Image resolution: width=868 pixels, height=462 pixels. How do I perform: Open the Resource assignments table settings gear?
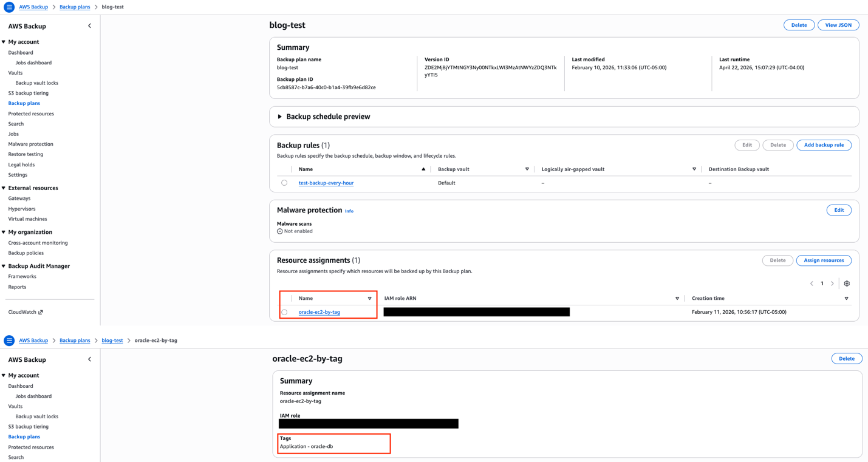pos(847,284)
